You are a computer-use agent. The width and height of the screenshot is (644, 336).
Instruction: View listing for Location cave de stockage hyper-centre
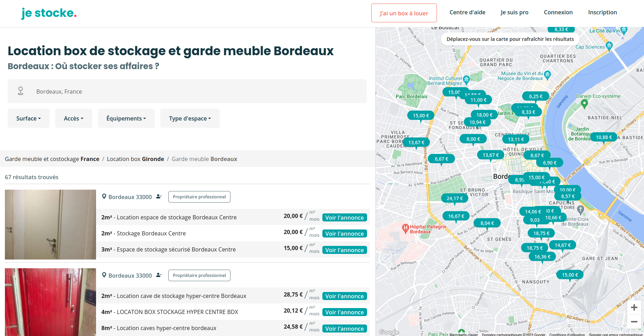point(344,296)
